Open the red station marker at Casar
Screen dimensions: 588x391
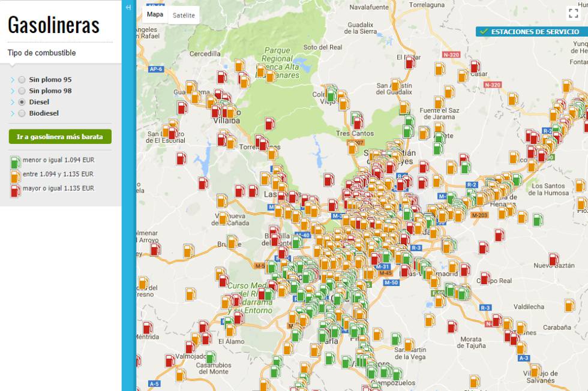pyautogui.click(x=475, y=67)
